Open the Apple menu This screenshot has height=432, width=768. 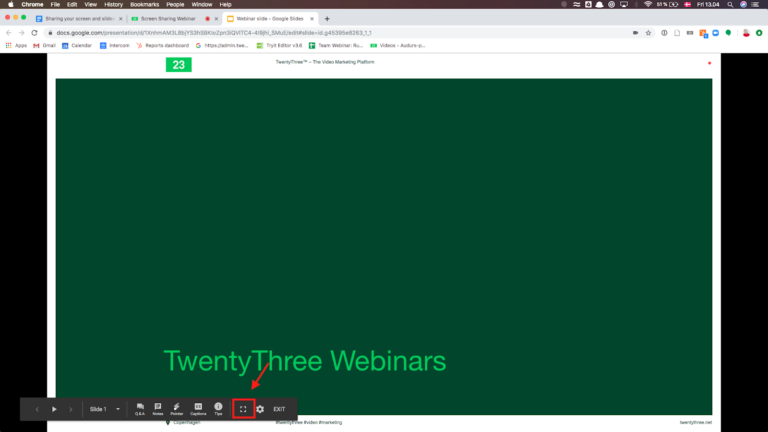(11, 4)
